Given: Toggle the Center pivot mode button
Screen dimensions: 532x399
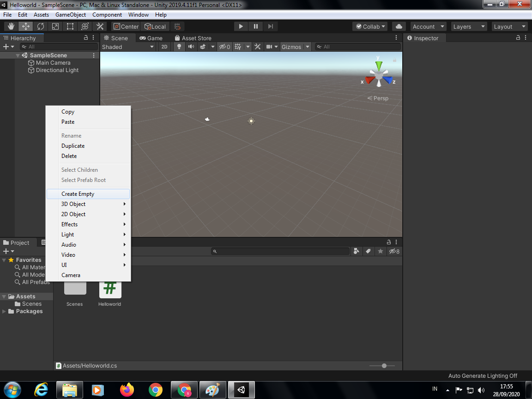Looking at the screenshot, I should (x=126, y=26).
